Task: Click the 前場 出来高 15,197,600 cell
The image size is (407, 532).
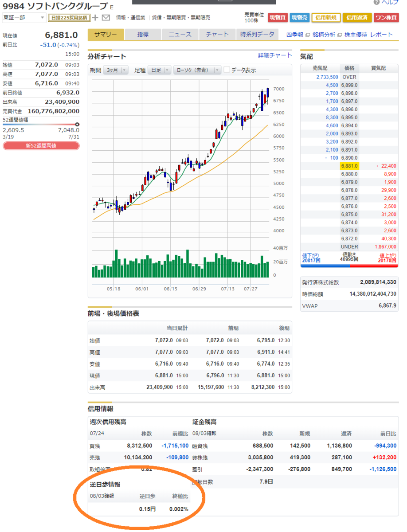Action: click(210, 387)
